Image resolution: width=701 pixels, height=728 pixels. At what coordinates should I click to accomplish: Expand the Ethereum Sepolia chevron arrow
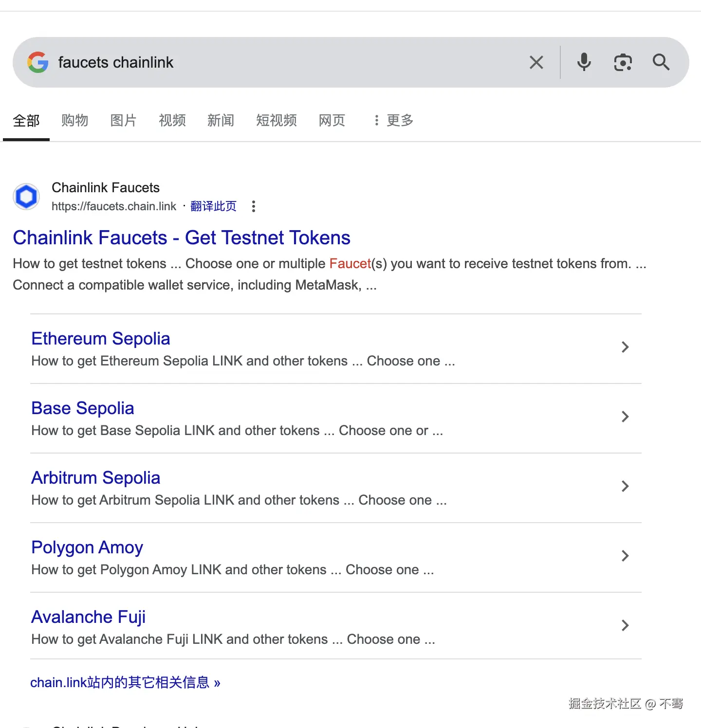pos(625,347)
